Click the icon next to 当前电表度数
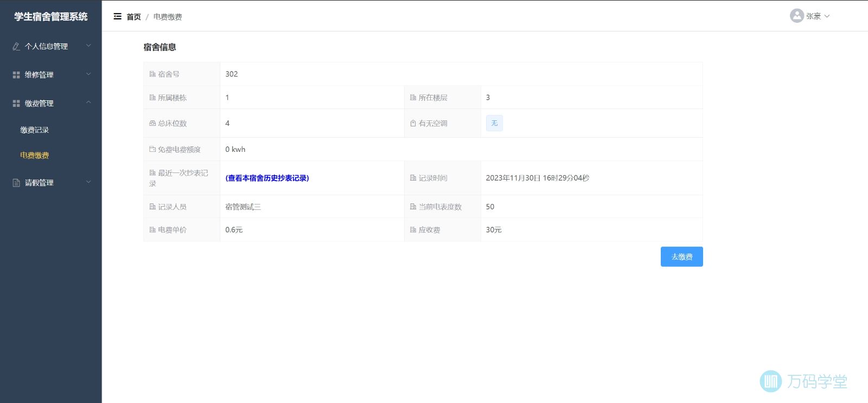 (413, 207)
